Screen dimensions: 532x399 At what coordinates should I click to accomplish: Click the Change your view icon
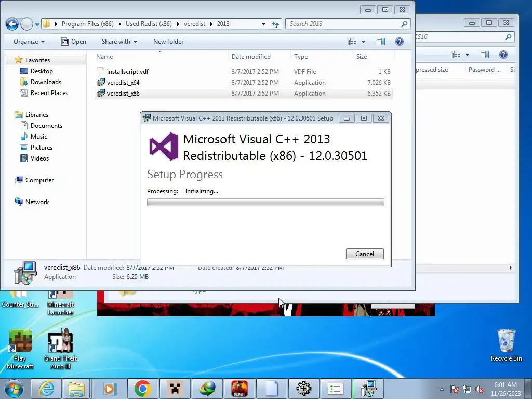(352, 42)
